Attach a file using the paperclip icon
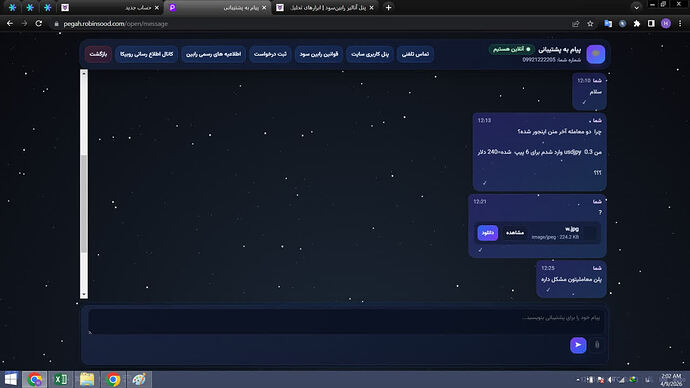The image size is (690, 388). [597, 345]
